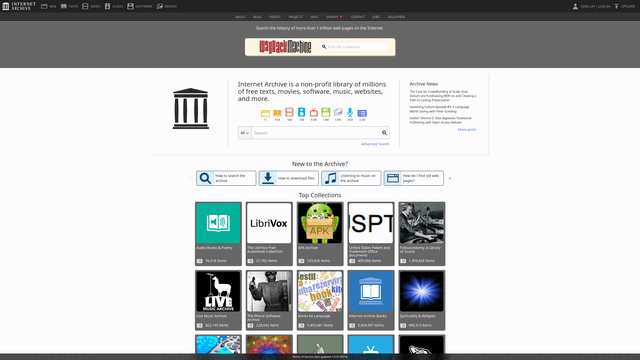Screen dimensions: 640x360
Task: Select the images media type icon
Action: (338, 113)
